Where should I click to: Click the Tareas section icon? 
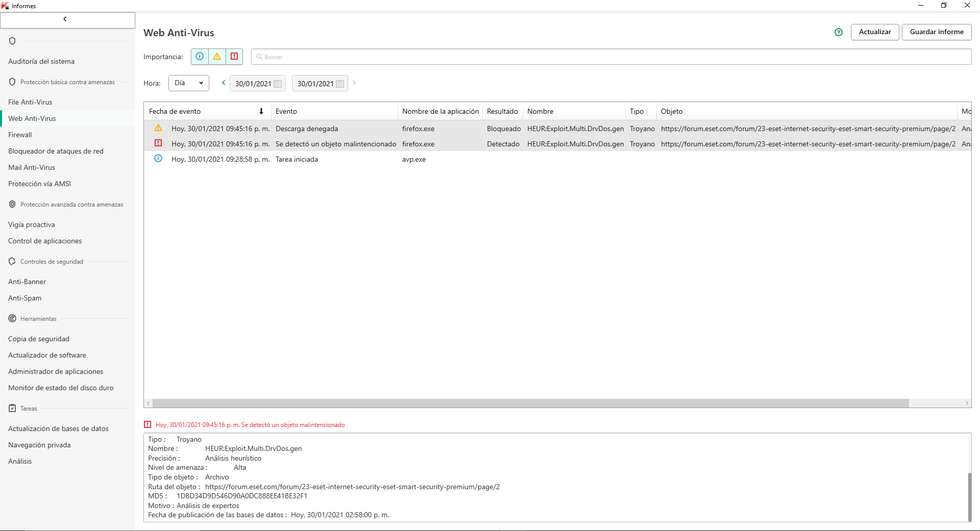(x=12, y=408)
